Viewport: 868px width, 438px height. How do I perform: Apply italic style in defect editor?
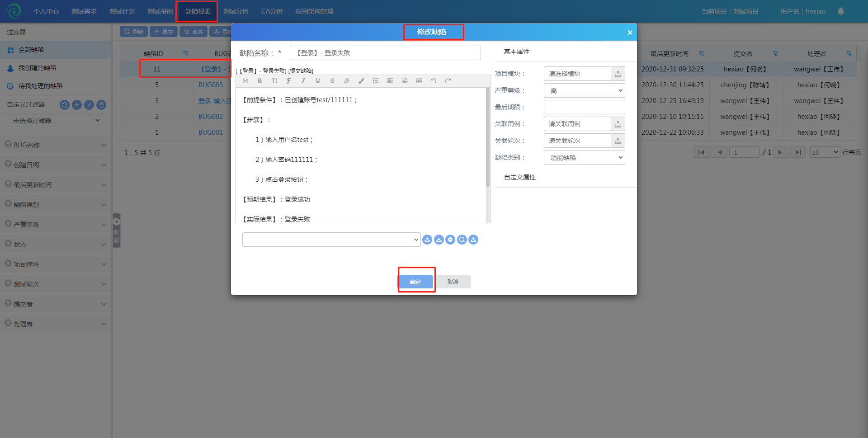tap(303, 81)
